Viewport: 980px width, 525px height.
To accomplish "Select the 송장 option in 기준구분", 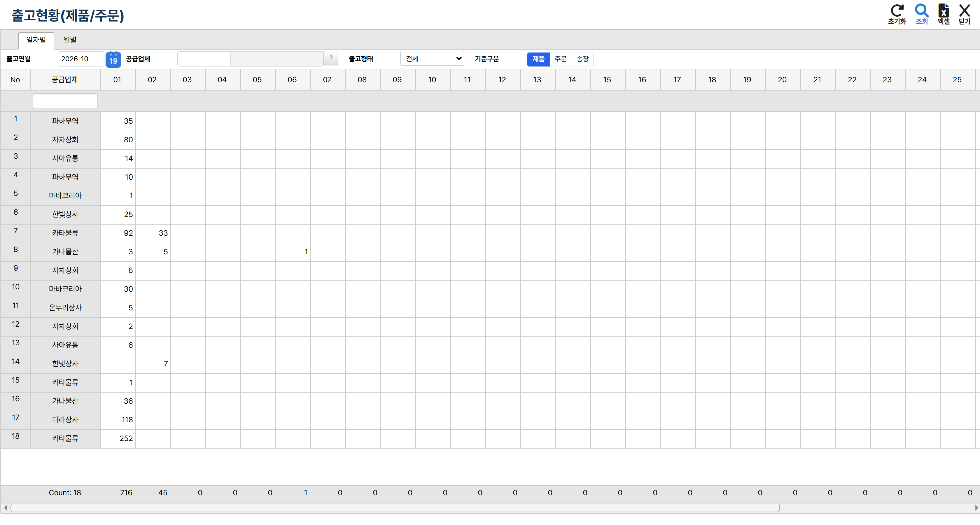I will (582, 59).
